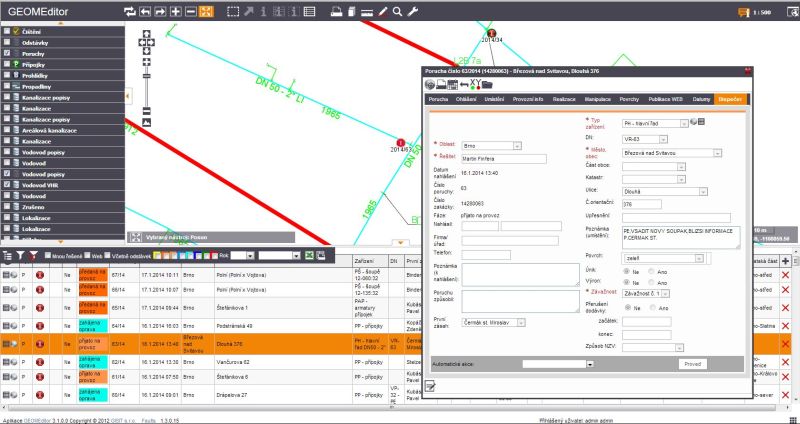Click the print map icon
Screen dimensions: 800x424
coord(336,11)
